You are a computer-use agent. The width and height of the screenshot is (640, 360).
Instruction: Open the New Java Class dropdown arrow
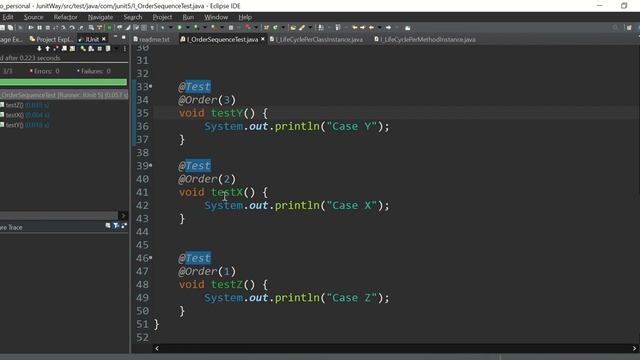283,27
